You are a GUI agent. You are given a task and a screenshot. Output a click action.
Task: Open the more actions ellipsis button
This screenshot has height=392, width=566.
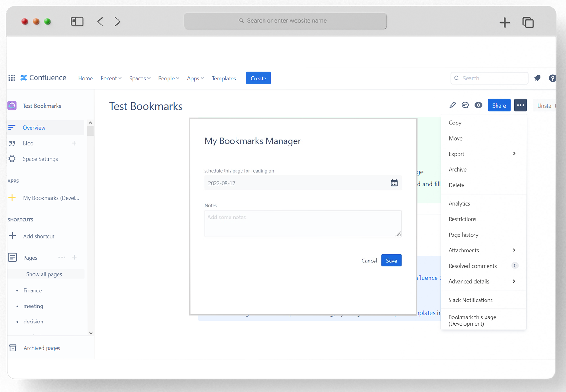point(520,105)
